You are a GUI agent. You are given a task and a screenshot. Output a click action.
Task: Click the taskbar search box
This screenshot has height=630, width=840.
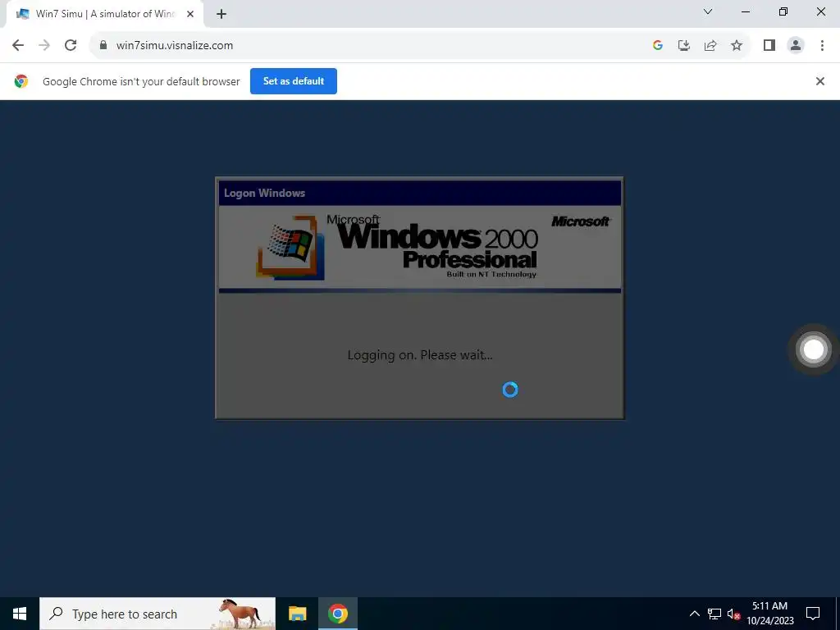tap(157, 614)
